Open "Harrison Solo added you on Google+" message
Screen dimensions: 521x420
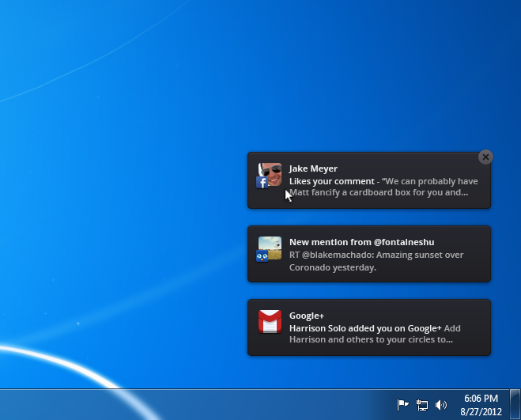(364, 327)
